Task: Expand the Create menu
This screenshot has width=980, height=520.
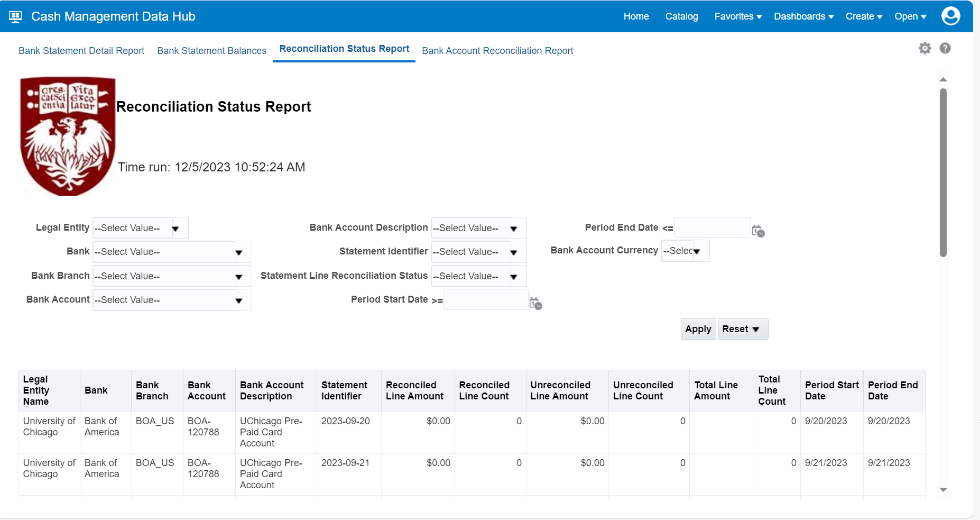Action: tap(864, 16)
